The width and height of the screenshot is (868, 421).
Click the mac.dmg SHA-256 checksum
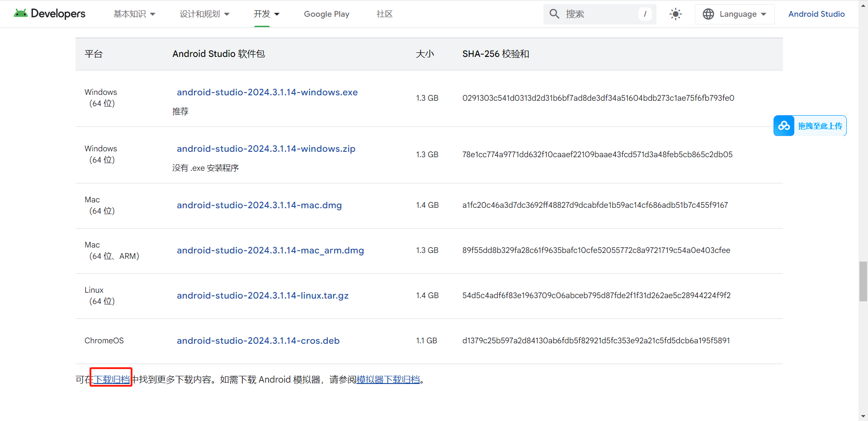point(595,205)
